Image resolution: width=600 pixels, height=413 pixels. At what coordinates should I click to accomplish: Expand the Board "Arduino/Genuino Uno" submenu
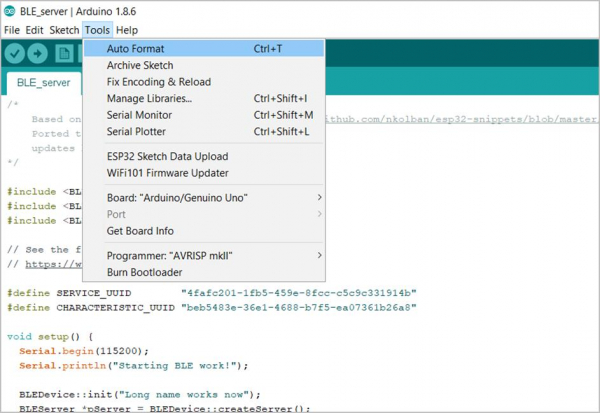tap(215, 198)
